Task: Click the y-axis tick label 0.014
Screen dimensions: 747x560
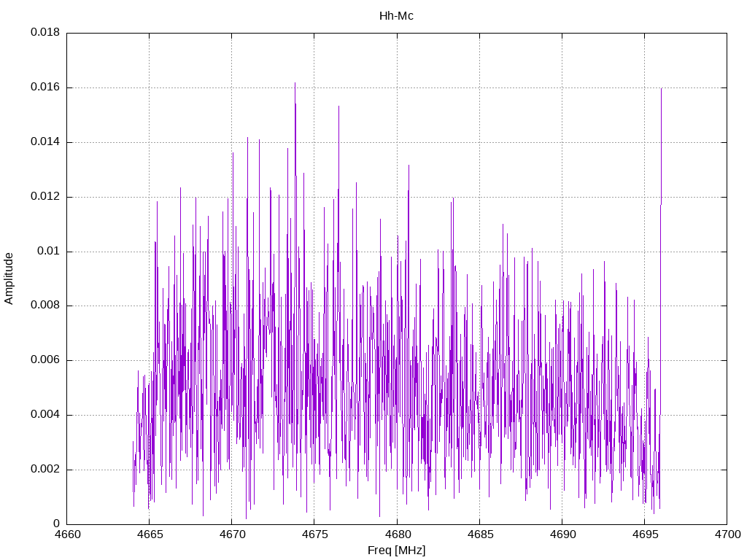Action: click(45, 142)
